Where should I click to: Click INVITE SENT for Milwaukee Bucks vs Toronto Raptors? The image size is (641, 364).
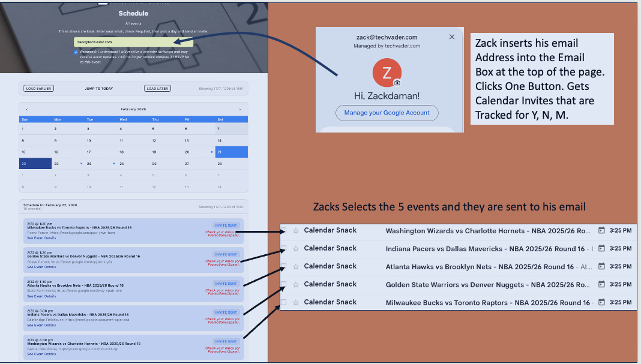pyautogui.click(x=226, y=225)
